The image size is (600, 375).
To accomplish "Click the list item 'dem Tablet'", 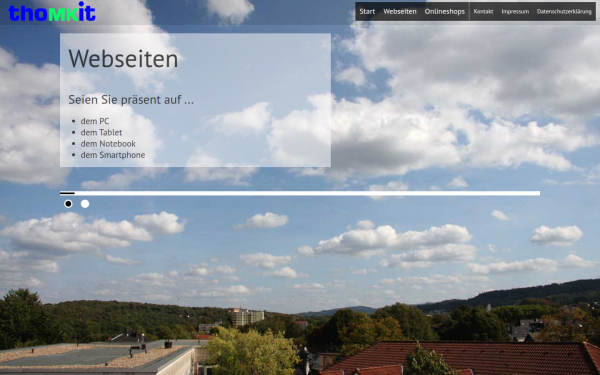I will tap(101, 132).
